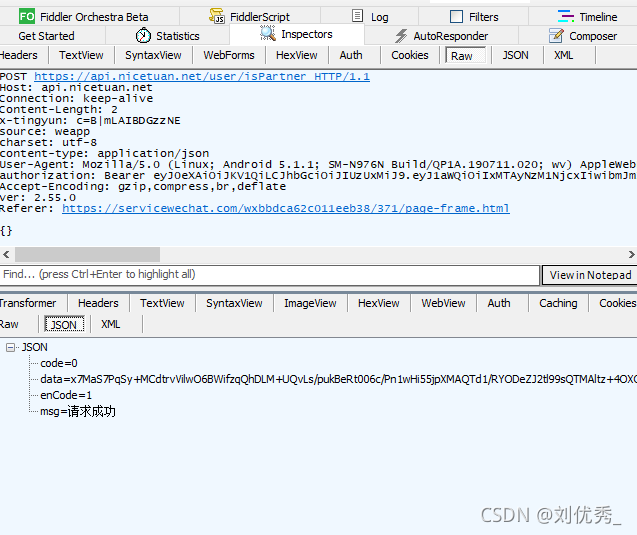Select request HexView inspector tab
The height and width of the screenshot is (535, 637).
297,55
